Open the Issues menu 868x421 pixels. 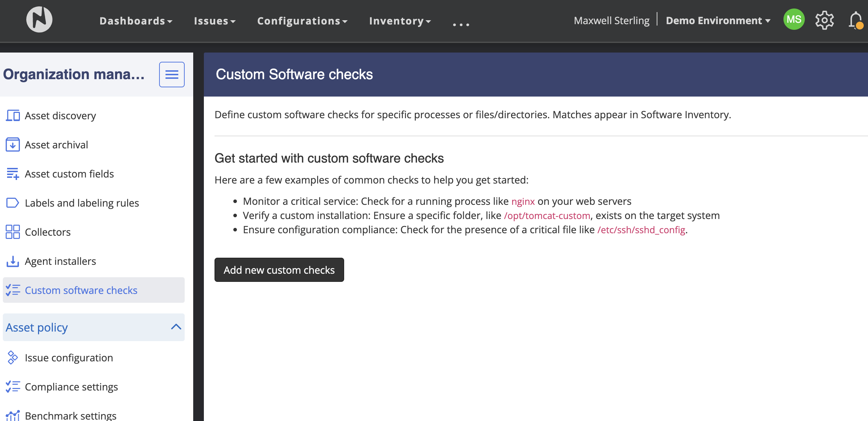215,21
